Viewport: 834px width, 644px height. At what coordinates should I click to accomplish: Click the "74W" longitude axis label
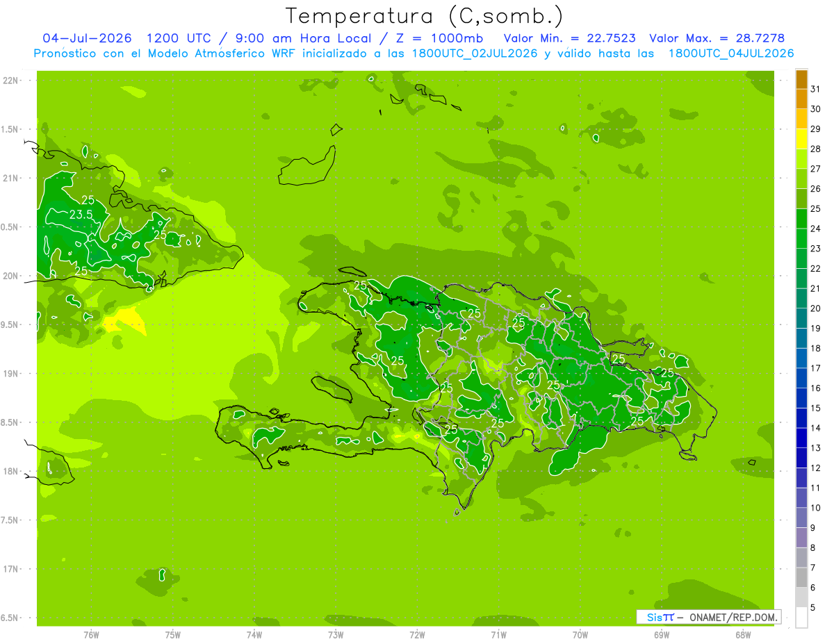(x=254, y=634)
